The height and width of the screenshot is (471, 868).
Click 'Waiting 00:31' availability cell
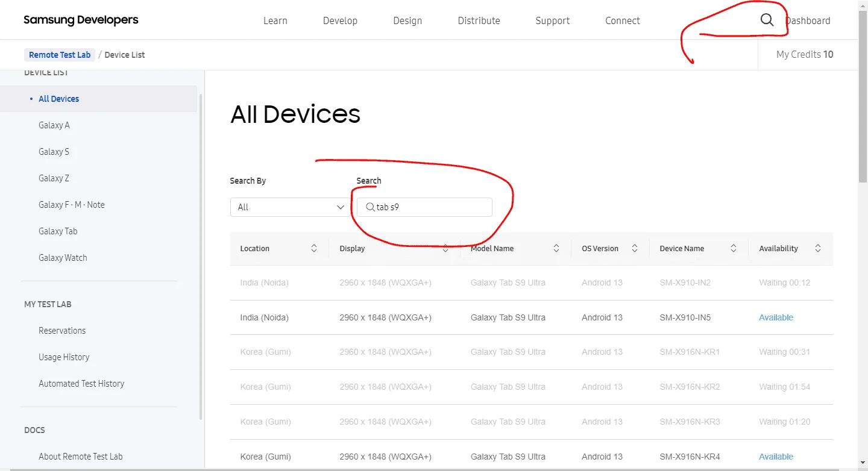(x=784, y=352)
